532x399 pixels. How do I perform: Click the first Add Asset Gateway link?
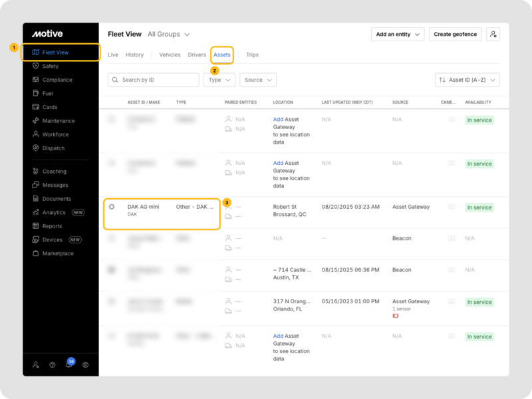[278, 119]
